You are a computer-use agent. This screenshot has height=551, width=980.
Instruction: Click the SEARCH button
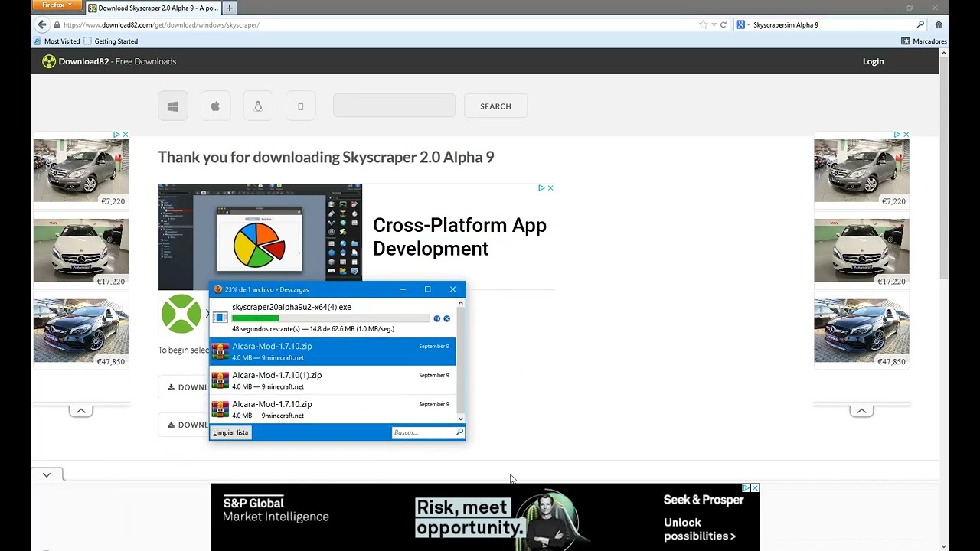tap(495, 106)
